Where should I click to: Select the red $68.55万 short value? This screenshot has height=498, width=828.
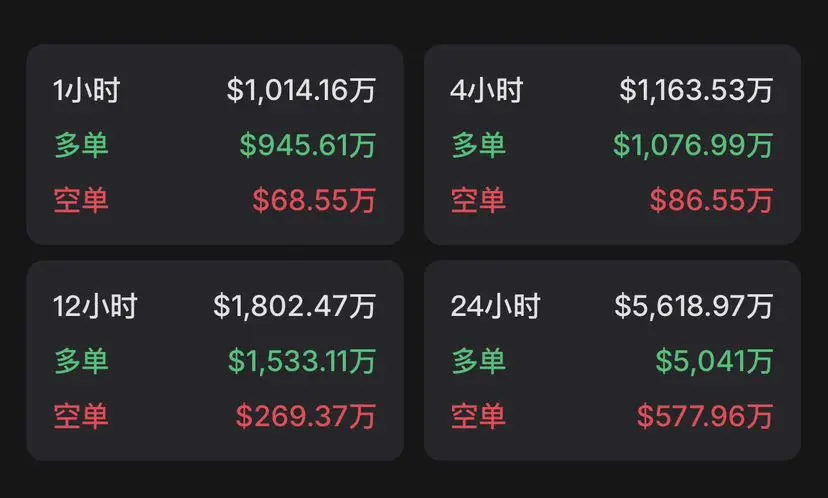[x=314, y=201]
